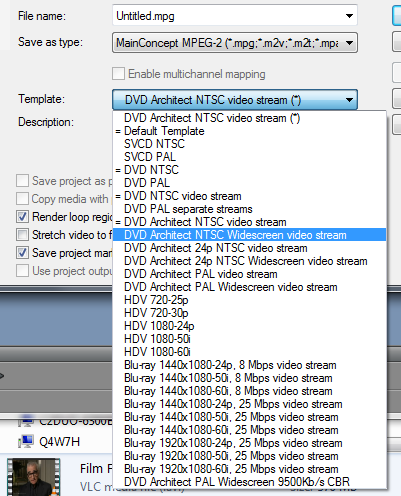This screenshot has width=401, height=496.
Task: Select SVCD PAL template
Action: click(x=250, y=157)
